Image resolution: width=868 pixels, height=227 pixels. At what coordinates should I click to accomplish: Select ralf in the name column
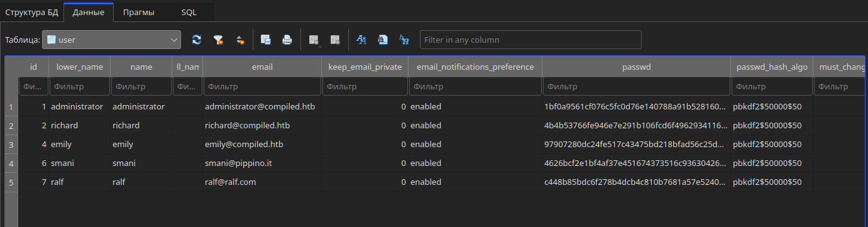(141, 182)
